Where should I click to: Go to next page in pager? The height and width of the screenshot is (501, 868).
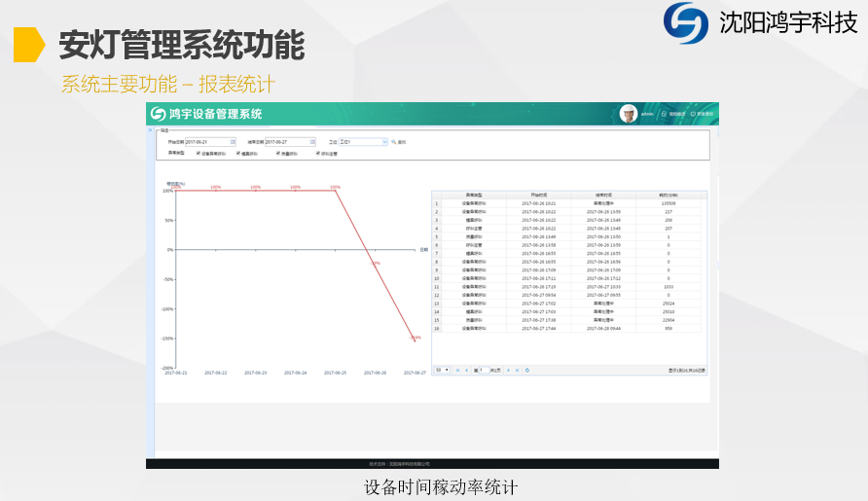508,370
